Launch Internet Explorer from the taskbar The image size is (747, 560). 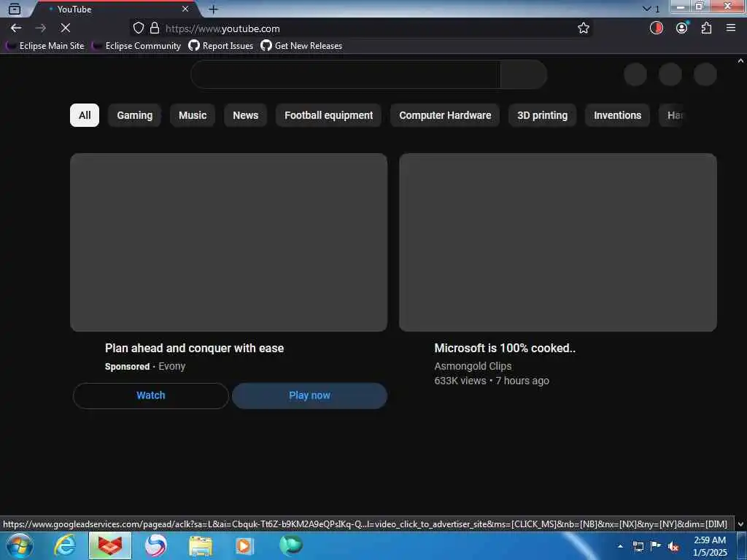point(64,545)
